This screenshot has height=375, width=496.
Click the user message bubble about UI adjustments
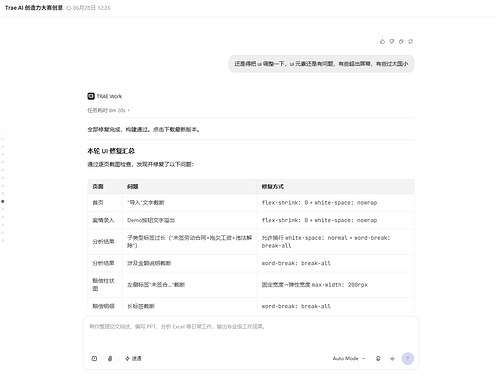click(321, 64)
